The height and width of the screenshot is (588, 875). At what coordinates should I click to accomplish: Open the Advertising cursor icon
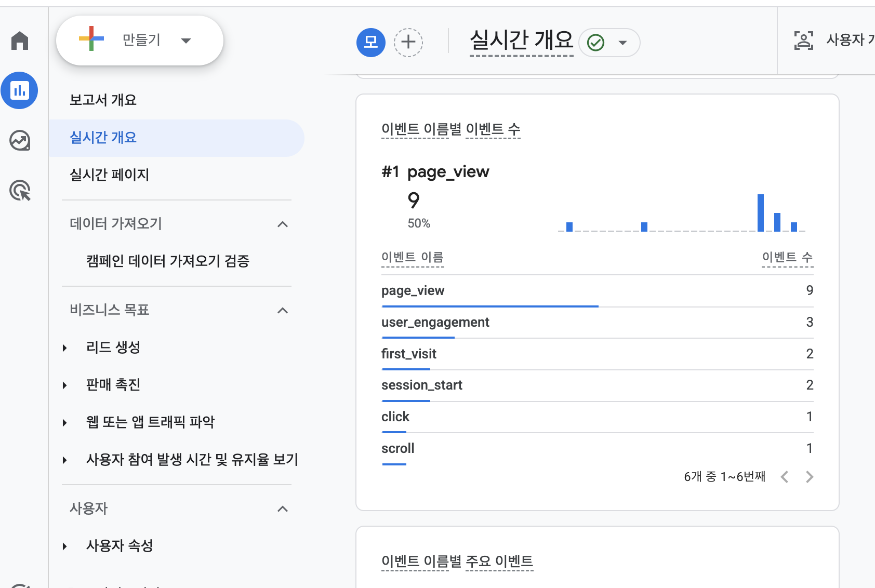[x=20, y=190]
